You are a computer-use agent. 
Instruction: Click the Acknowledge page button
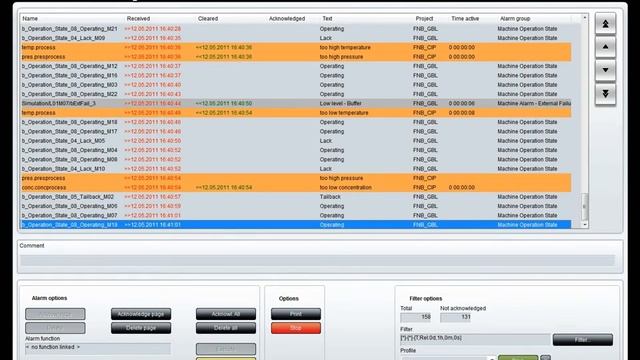click(x=141, y=314)
